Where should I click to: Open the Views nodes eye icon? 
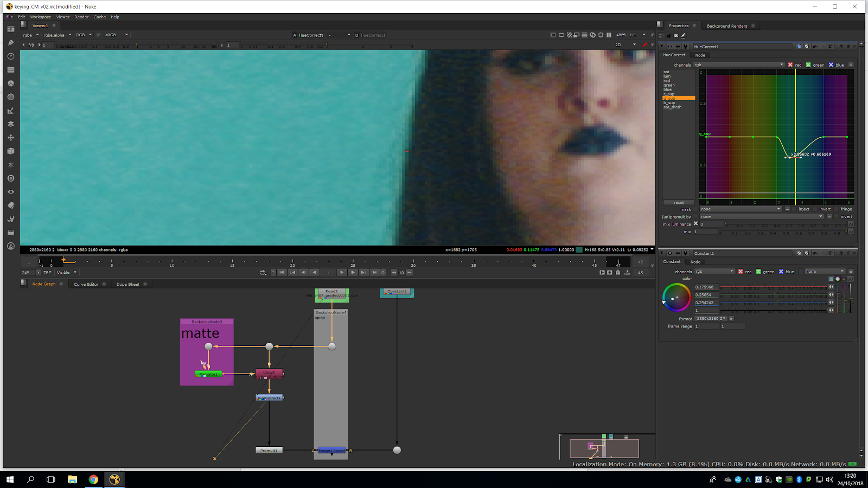point(11,192)
